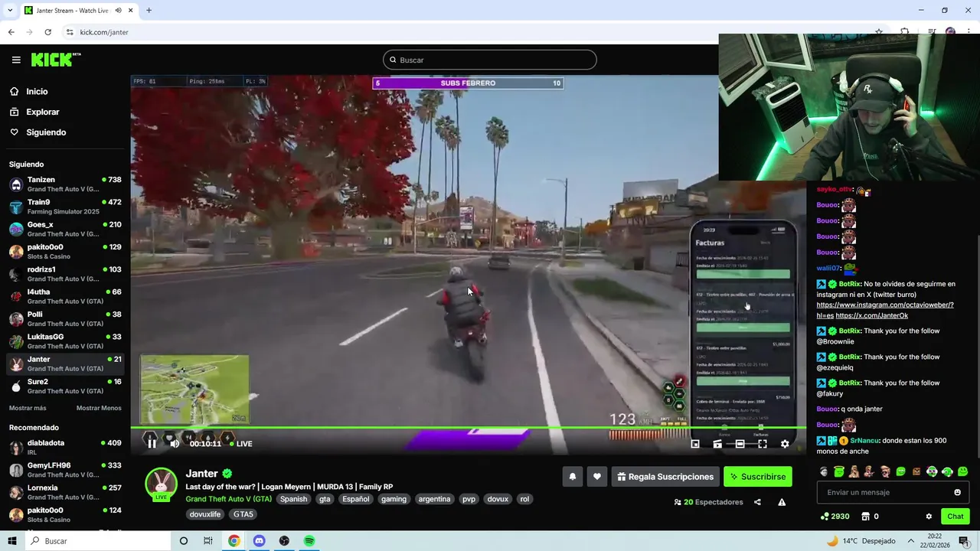980x551 pixels.
Task: Open Discord from the taskbar
Action: 259,541
